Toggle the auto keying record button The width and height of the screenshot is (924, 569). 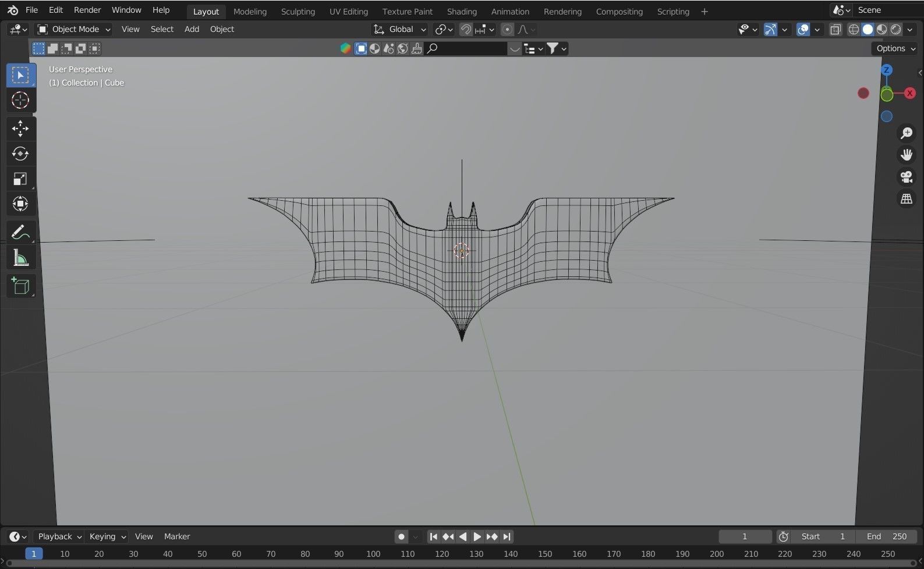pos(401,536)
